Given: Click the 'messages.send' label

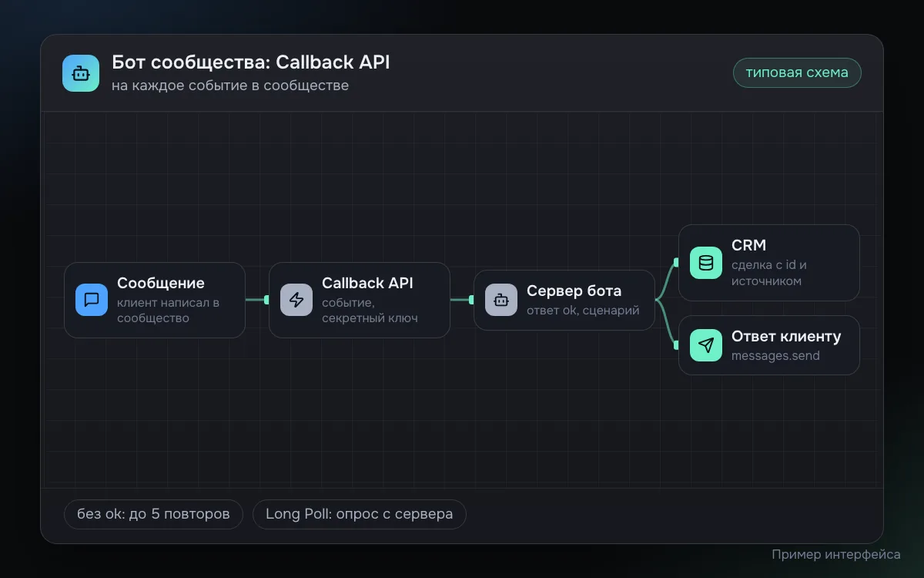Looking at the screenshot, I should coord(775,356).
